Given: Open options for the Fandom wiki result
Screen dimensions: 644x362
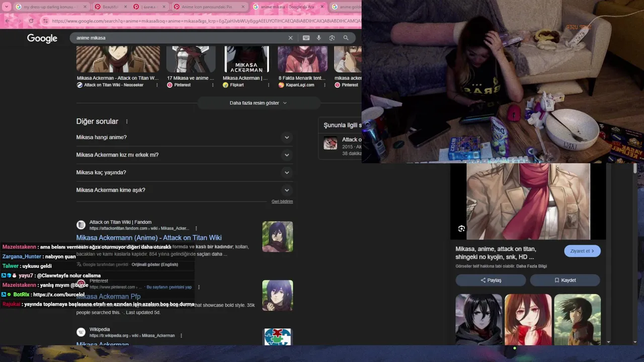Looking at the screenshot, I should (x=196, y=228).
